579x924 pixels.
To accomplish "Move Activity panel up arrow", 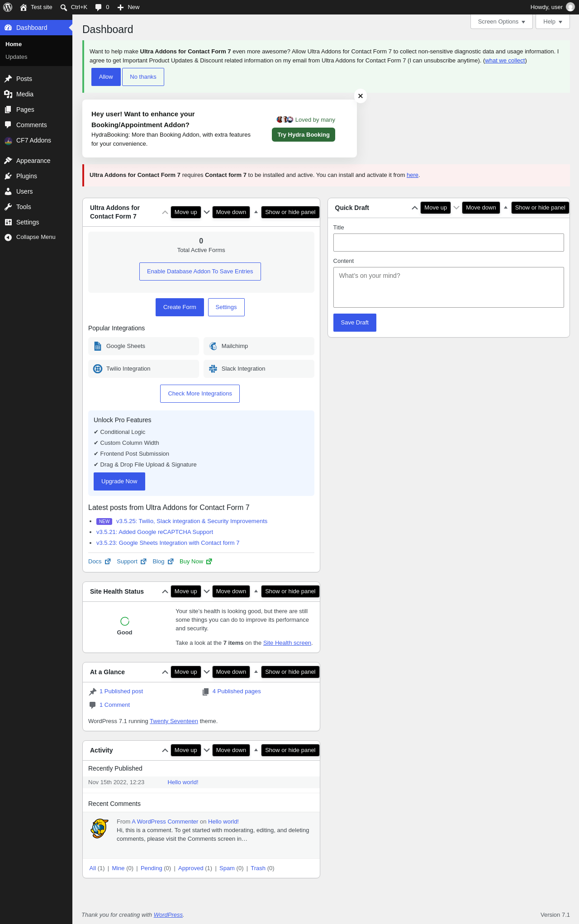I will (165, 750).
